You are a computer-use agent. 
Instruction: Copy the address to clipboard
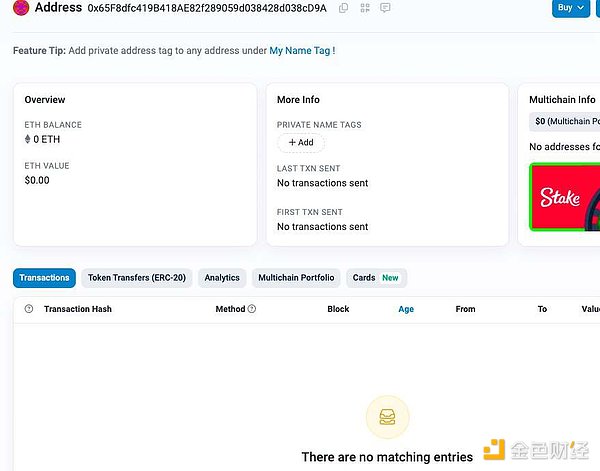click(344, 8)
